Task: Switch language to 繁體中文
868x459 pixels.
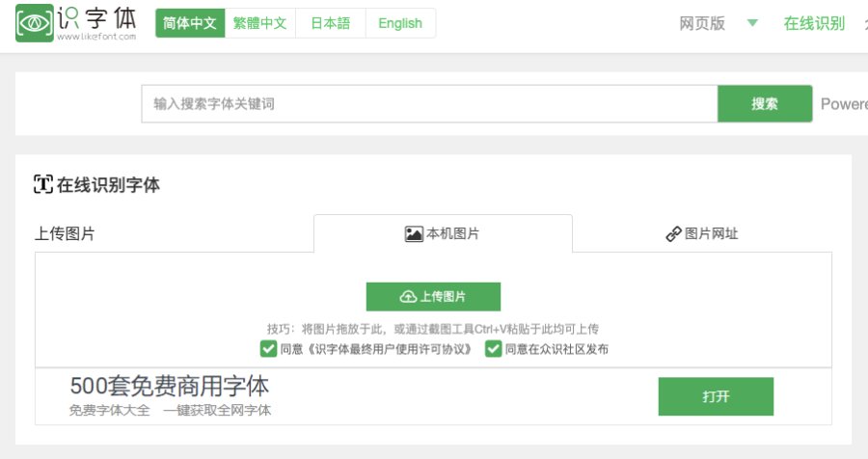Action: pyautogui.click(x=260, y=23)
